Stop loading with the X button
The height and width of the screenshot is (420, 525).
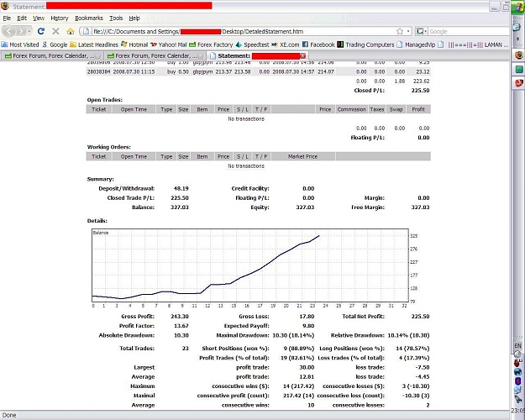point(55,31)
